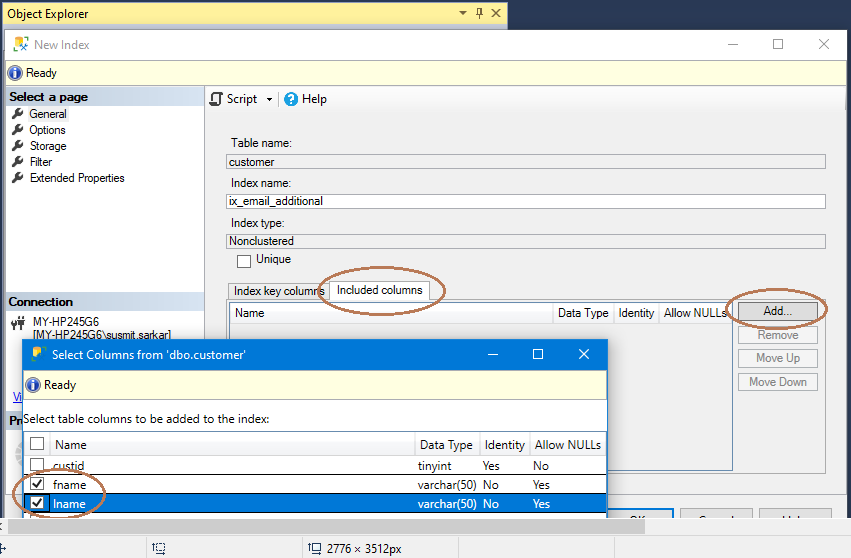The image size is (851, 558).
Task: Open the Filter page
Action: 40,162
